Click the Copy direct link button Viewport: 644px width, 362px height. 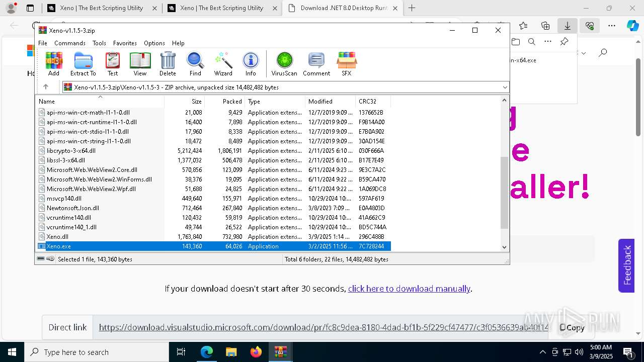click(x=572, y=327)
